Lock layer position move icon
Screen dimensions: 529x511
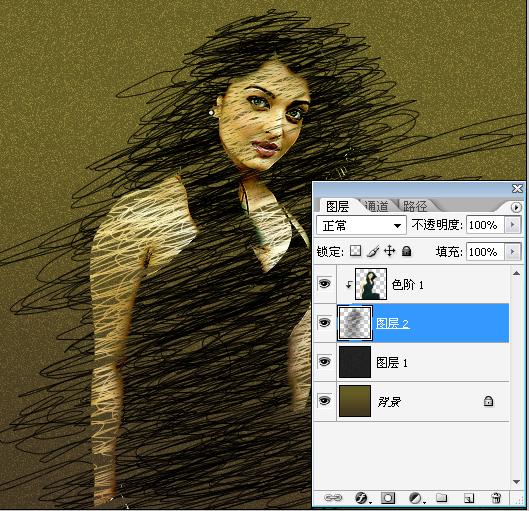point(390,251)
